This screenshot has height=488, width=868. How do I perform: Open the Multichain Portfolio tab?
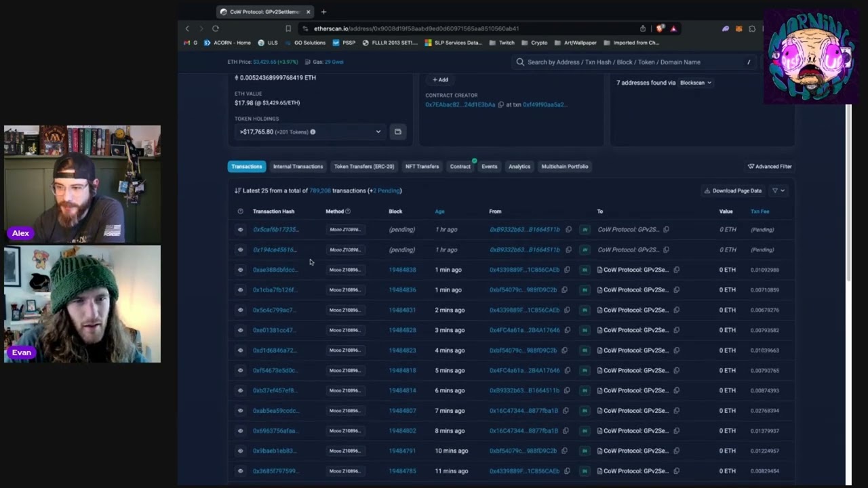click(565, 166)
